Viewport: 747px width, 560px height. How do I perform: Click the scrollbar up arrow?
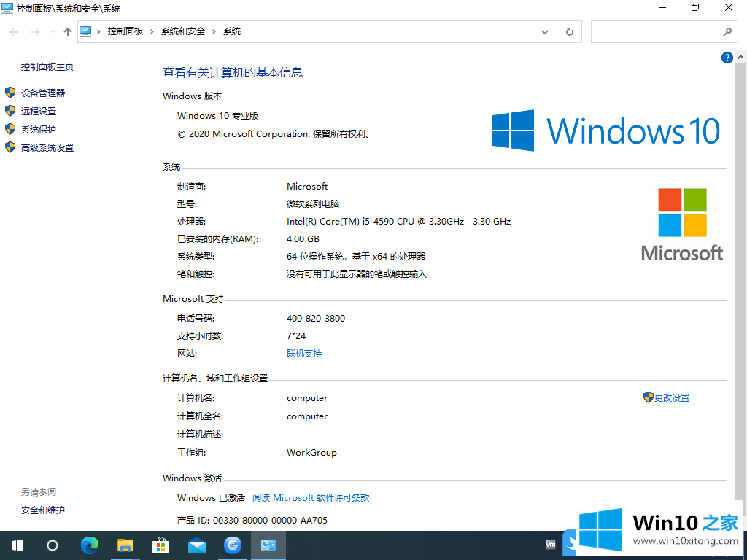click(x=741, y=57)
